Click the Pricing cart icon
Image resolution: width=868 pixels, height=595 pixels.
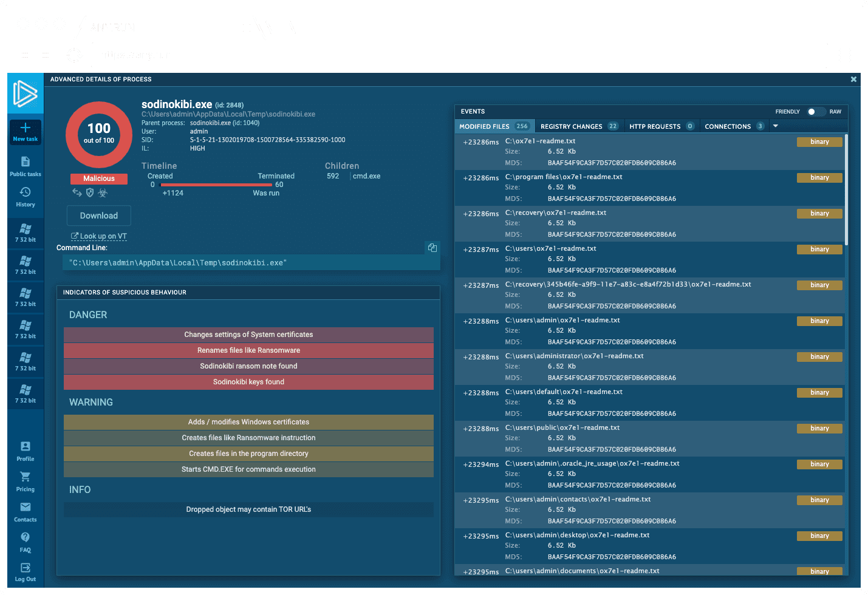(26, 477)
